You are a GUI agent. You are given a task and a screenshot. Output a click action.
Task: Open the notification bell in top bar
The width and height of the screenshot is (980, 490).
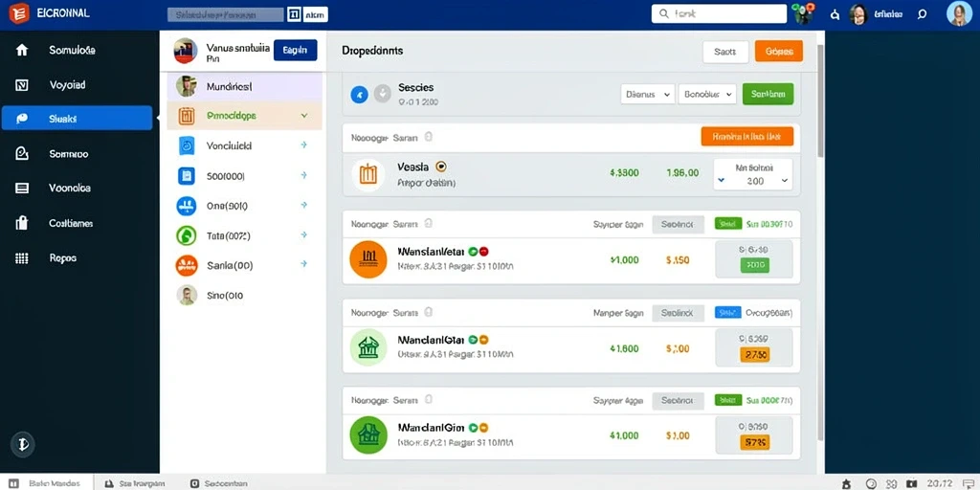(x=835, y=14)
